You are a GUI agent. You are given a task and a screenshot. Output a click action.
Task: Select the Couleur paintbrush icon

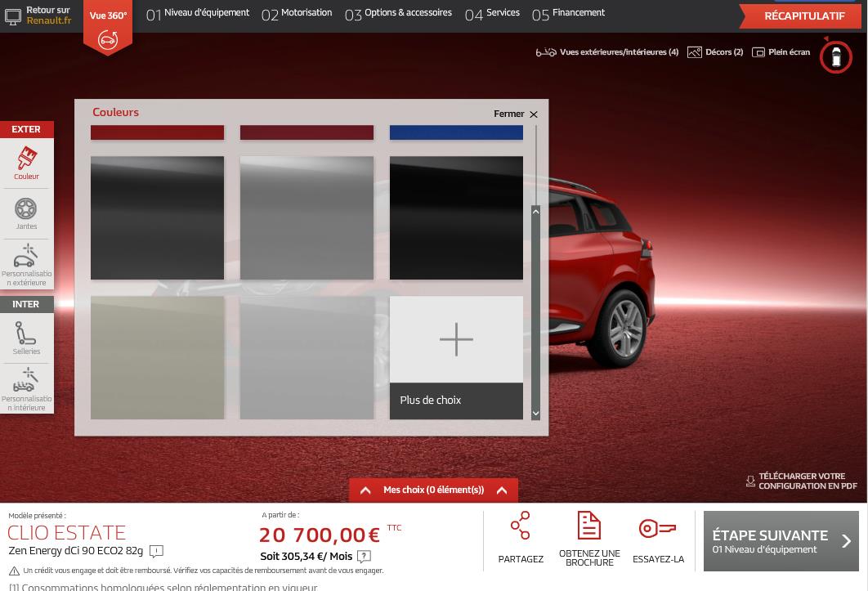(x=27, y=158)
